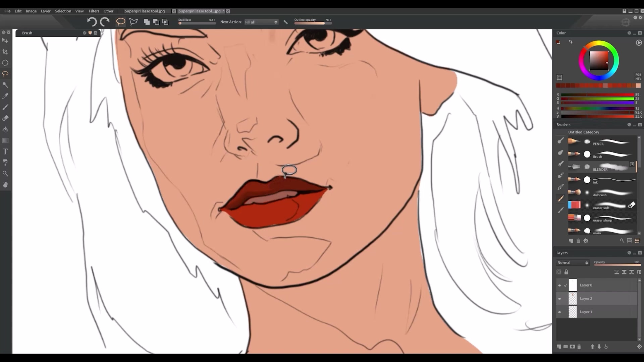644x362 pixels.
Task: Toggle the layer lock in the Layers panel
Action: point(566,272)
